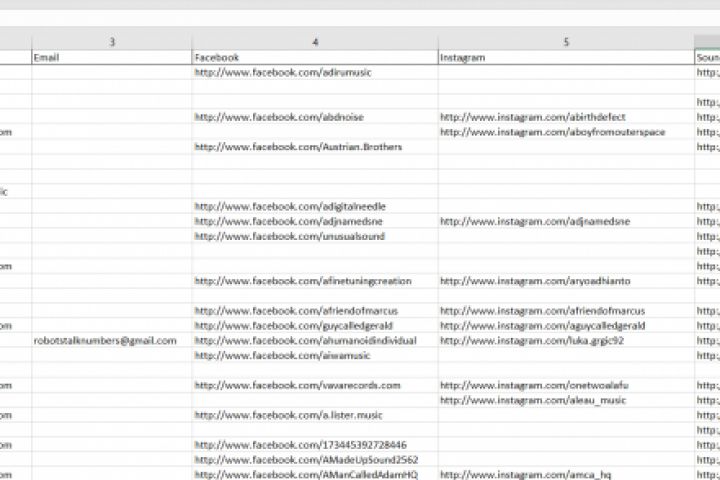This screenshot has height=480, width=720.
Task: Select the facebook.com/adigitalneedle cell
Action: click(x=315, y=207)
